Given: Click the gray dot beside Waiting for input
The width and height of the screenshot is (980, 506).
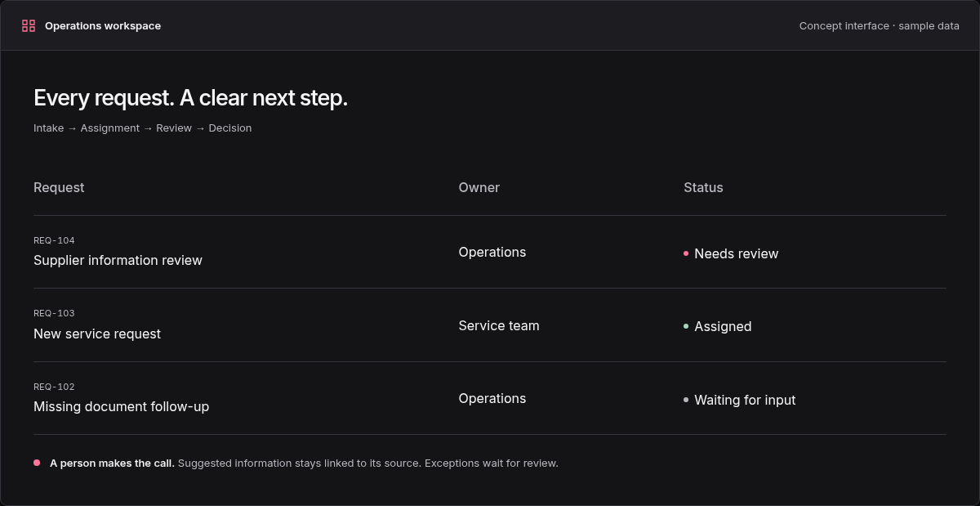Looking at the screenshot, I should (686, 400).
